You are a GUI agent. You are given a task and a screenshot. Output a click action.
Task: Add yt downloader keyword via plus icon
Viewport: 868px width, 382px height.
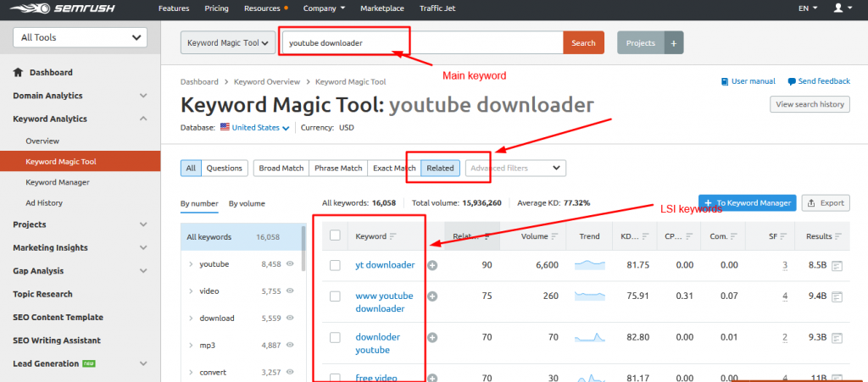pos(432,265)
